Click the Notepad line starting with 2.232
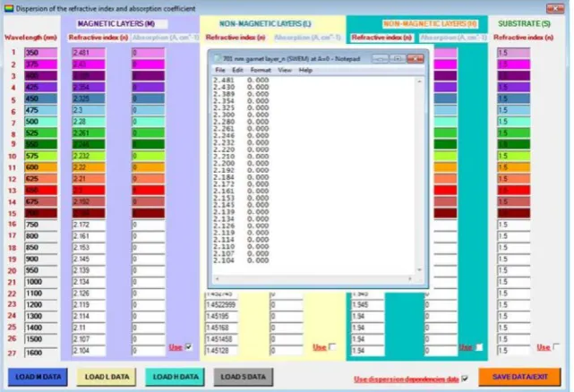Viewport: 574px width, 392px height. tap(241, 142)
